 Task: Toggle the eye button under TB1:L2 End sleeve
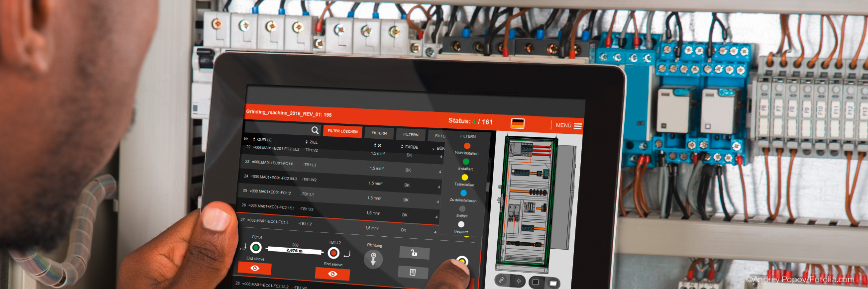click(332, 274)
